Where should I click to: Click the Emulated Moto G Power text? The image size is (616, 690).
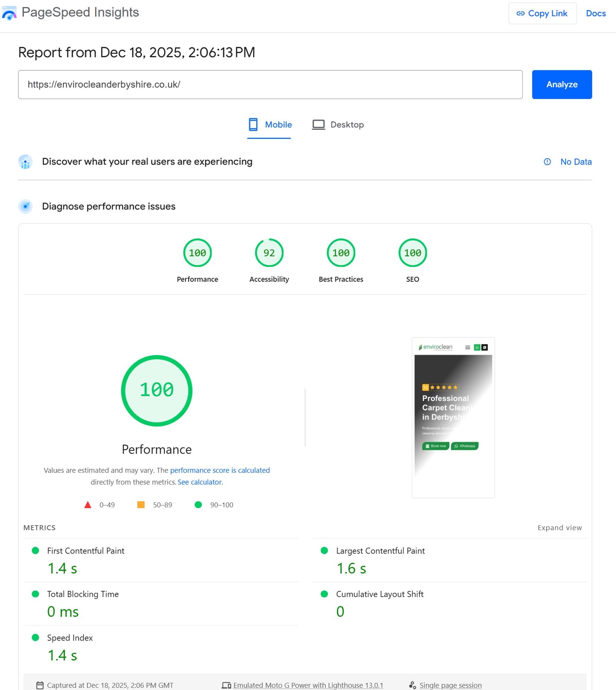point(308,685)
